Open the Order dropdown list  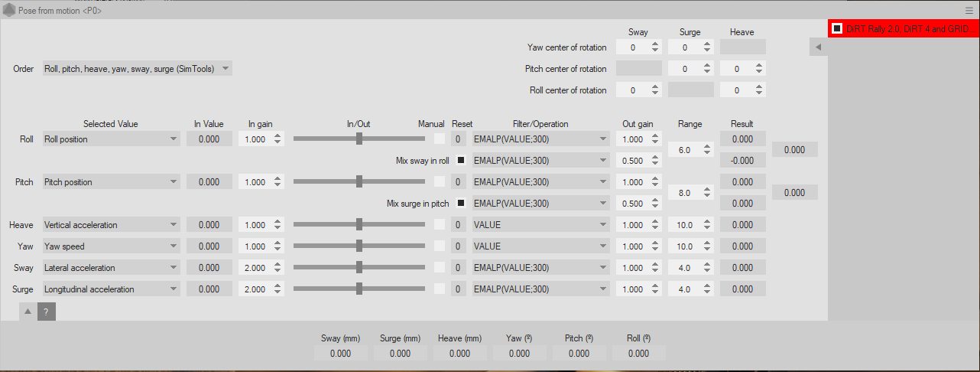click(138, 69)
